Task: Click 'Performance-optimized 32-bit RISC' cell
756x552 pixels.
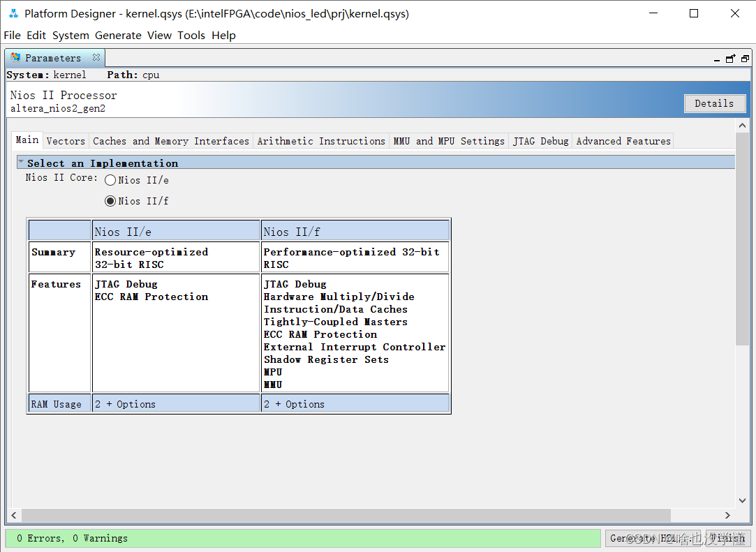Action: (x=355, y=258)
